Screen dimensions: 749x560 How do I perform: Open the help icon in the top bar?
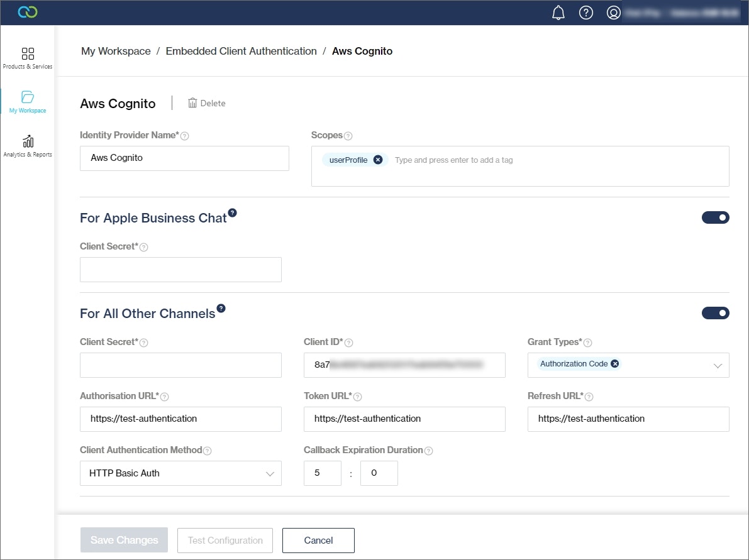[x=585, y=13]
